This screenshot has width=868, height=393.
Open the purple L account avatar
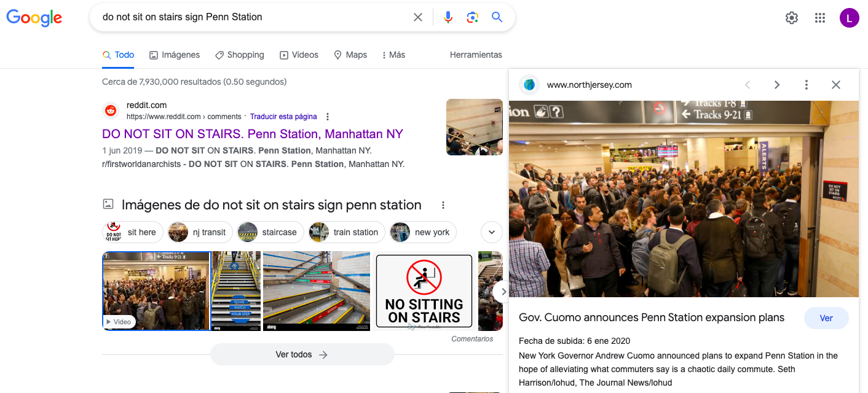[849, 18]
